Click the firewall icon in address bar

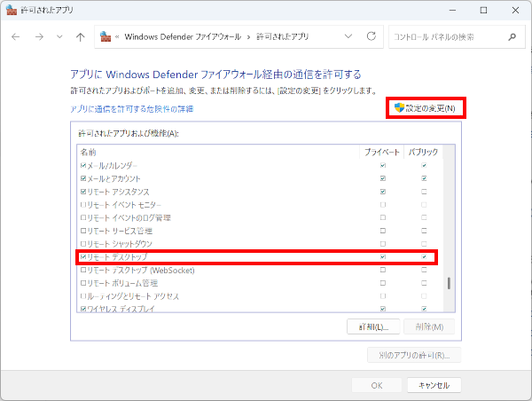click(x=106, y=36)
